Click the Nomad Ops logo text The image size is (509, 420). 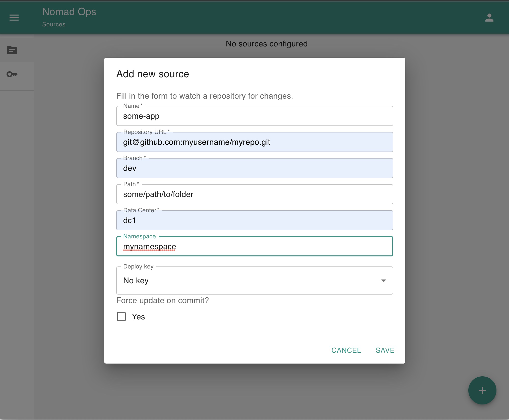(69, 12)
